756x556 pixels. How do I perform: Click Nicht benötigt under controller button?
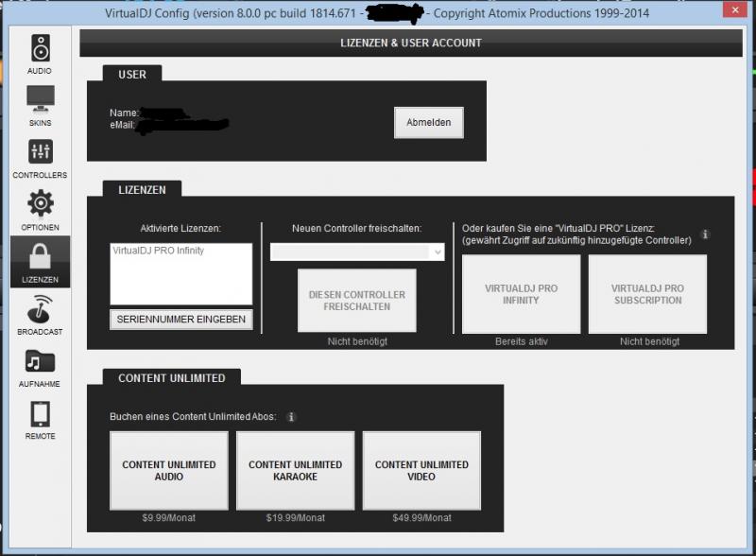click(x=357, y=341)
